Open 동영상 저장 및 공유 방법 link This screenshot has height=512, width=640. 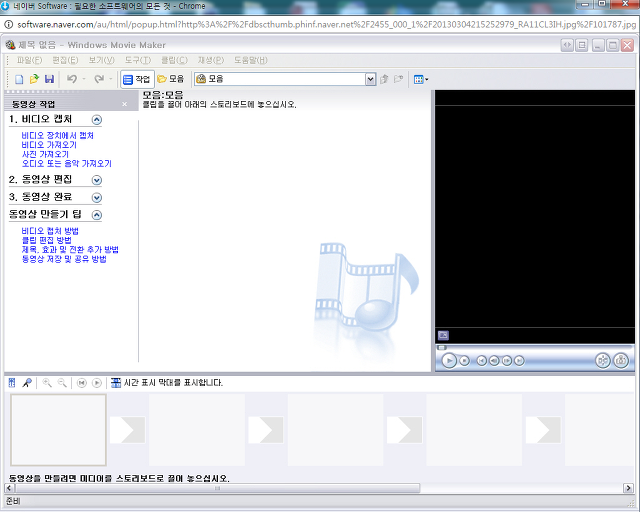click(64, 259)
